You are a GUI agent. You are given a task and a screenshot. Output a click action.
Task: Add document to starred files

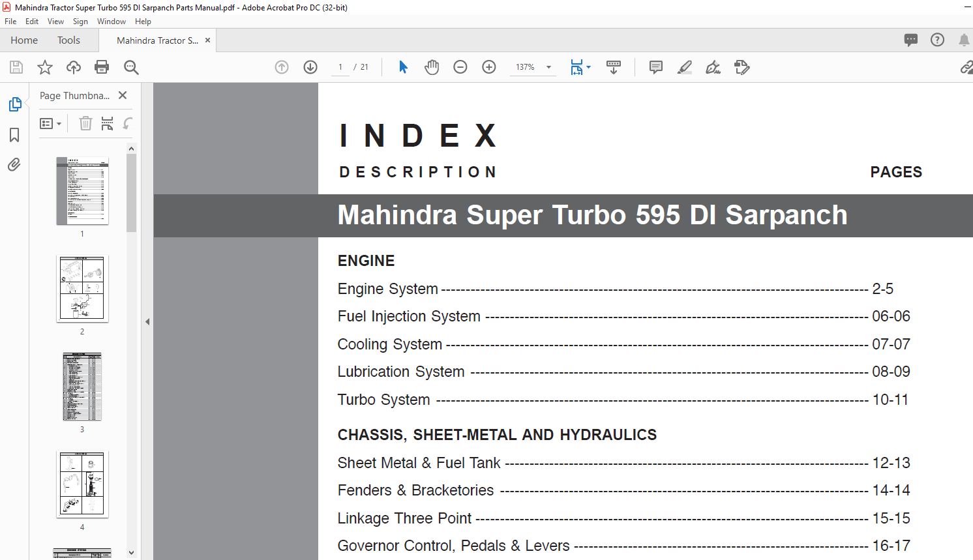(45, 67)
